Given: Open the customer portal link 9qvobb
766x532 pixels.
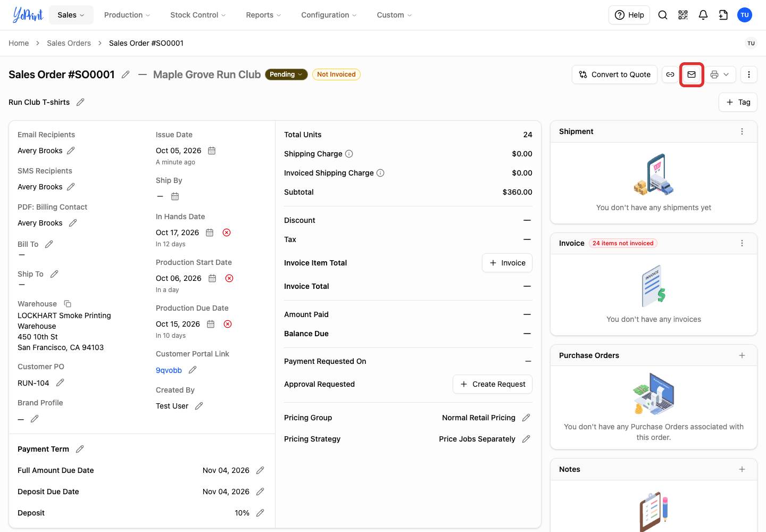Looking at the screenshot, I should pos(169,370).
